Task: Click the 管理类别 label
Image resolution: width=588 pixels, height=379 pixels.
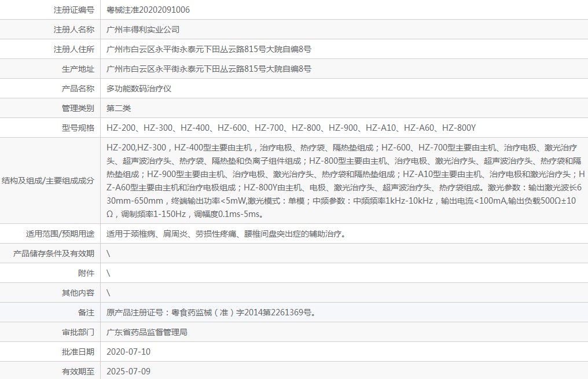Action: coord(78,108)
